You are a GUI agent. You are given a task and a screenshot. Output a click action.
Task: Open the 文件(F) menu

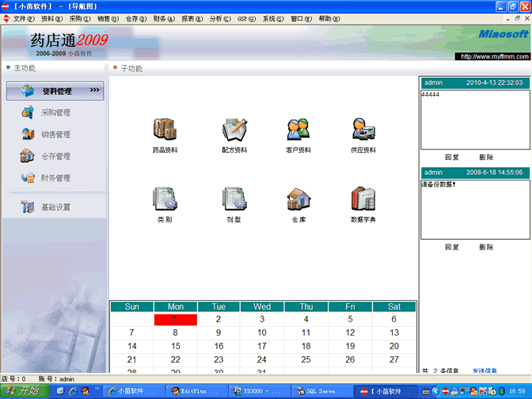pyautogui.click(x=24, y=19)
